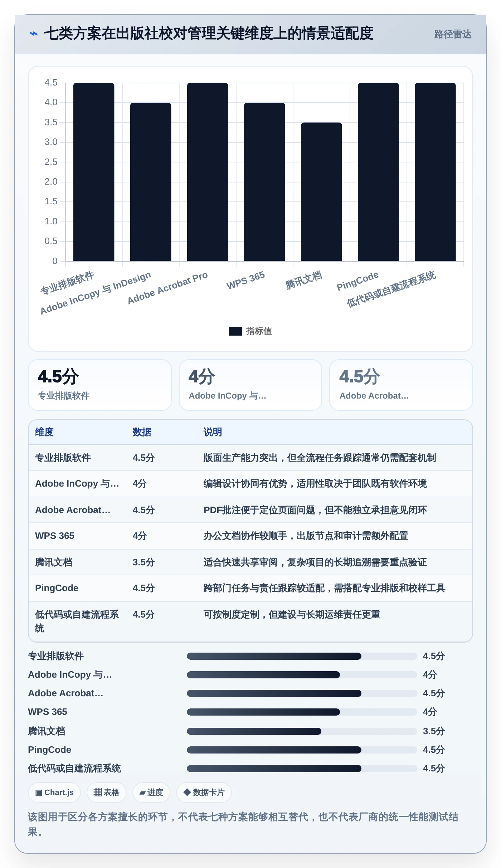Select the 进度 chip

(x=151, y=793)
